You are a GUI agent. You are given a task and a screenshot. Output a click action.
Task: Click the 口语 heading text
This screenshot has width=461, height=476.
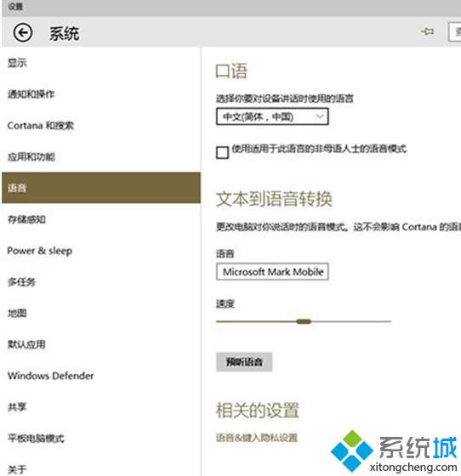[231, 71]
